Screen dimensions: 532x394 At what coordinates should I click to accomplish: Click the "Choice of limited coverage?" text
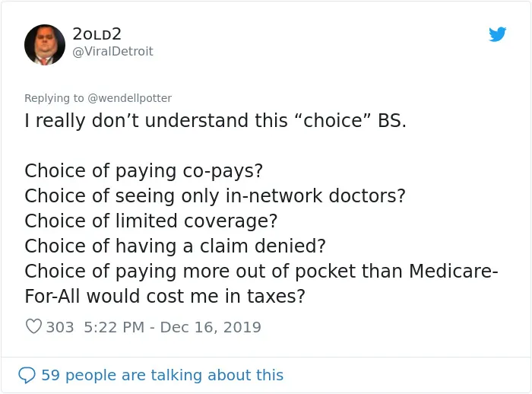point(151,221)
